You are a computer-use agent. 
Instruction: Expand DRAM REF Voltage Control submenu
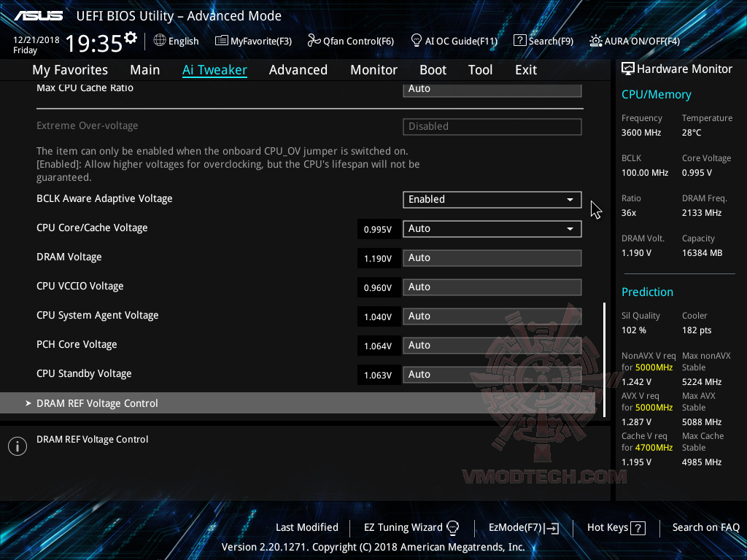(x=97, y=402)
